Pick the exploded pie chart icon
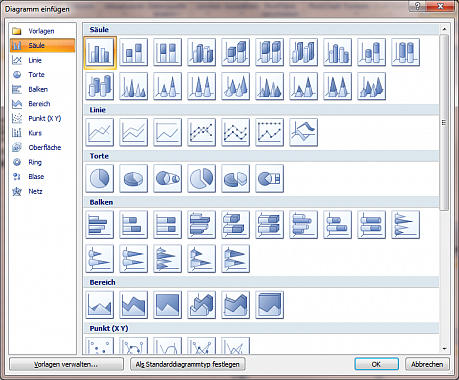The width and height of the screenshot is (459, 380). point(202,178)
